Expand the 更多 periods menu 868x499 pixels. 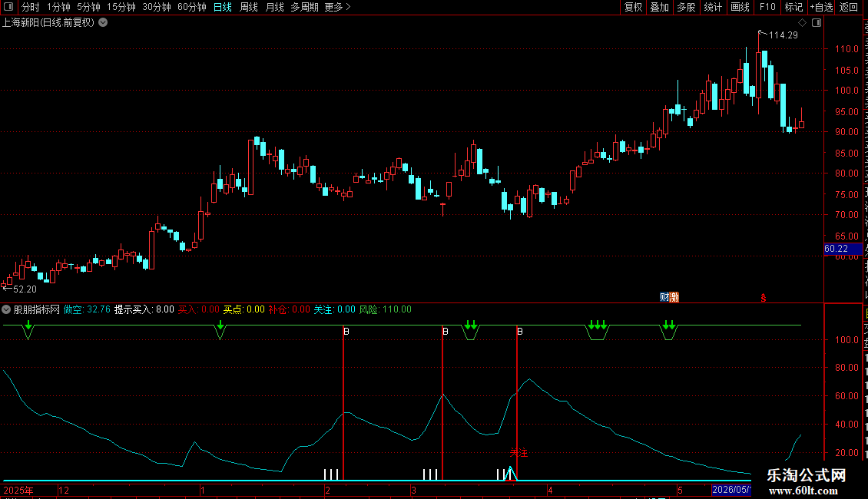[338, 7]
